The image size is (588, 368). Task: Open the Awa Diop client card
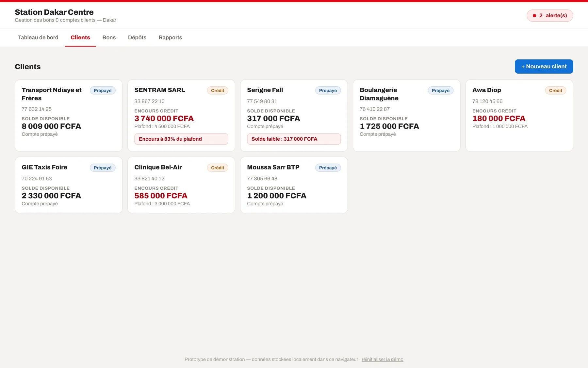click(x=519, y=115)
